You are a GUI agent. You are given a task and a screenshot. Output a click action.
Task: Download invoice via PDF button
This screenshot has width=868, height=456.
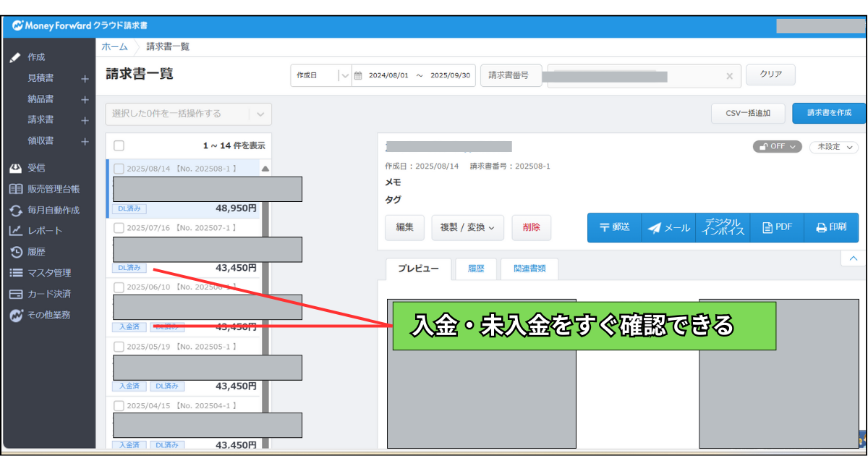[777, 227]
